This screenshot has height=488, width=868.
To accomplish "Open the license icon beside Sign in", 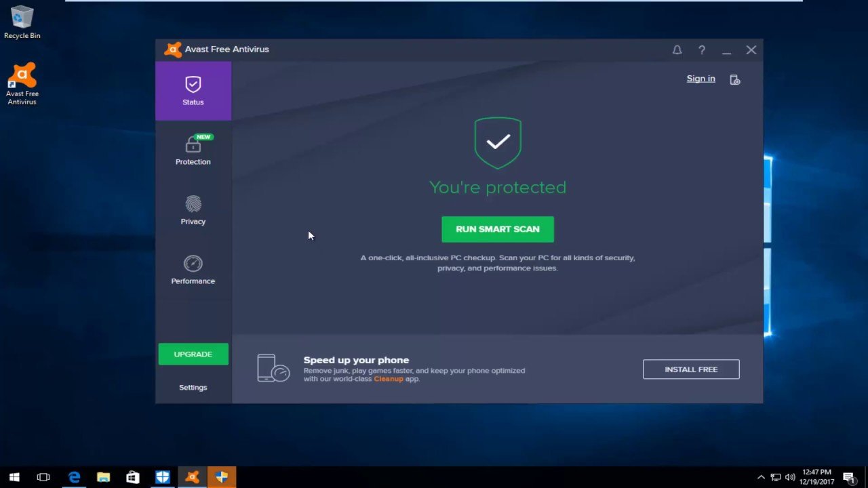I will [735, 79].
